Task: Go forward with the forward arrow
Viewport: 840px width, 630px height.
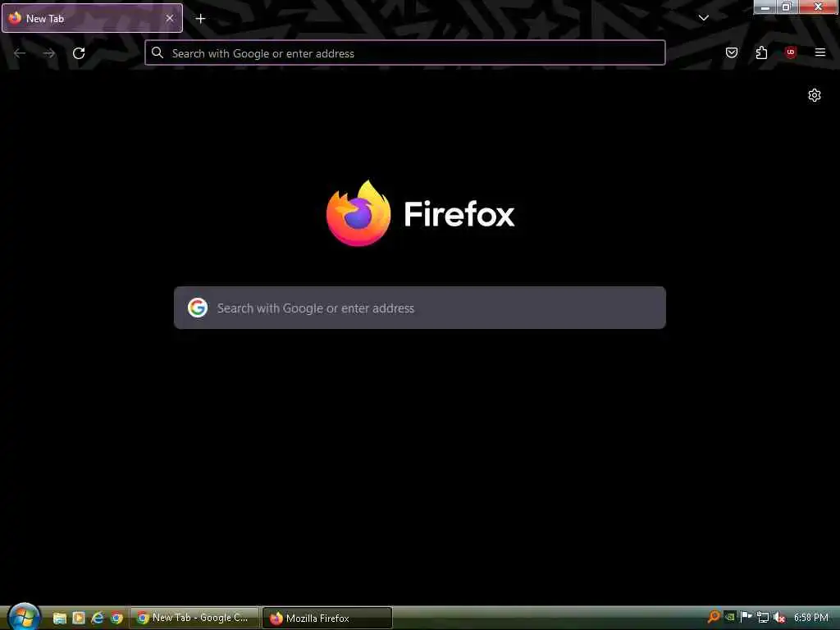Action: [49, 53]
